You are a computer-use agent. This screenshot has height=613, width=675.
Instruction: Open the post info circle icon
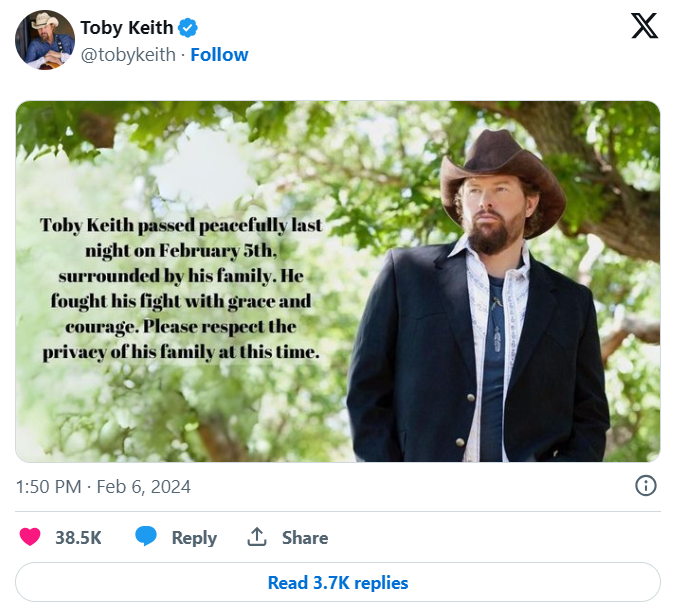646,486
